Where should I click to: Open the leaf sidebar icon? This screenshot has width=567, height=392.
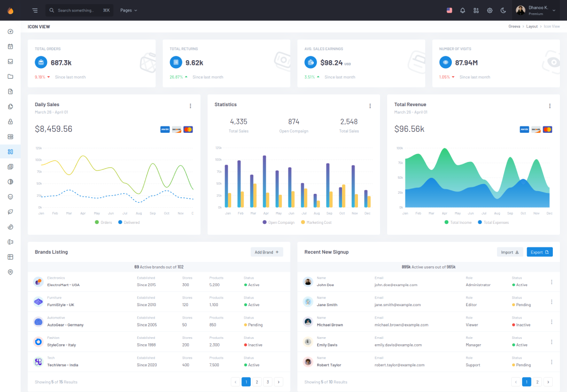[10, 212]
